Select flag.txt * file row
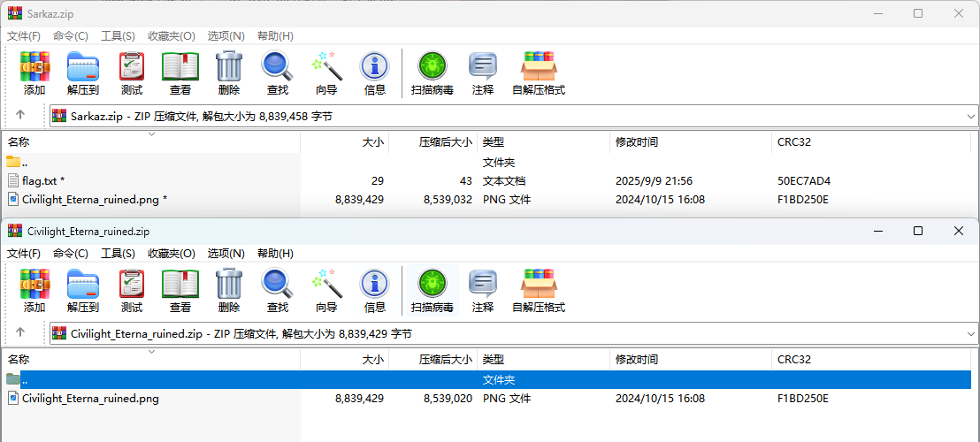Image resolution: width=980 pixels, height=442 pixels. [x=490, y=181]
